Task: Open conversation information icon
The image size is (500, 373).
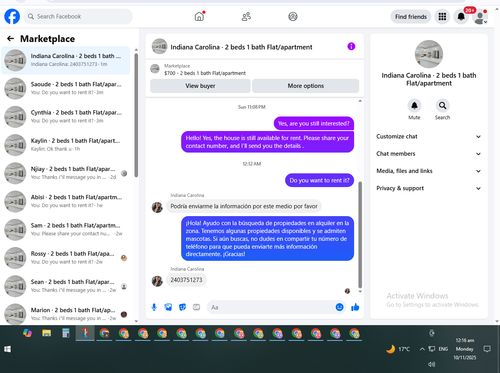Action: (x=351, y=46)
